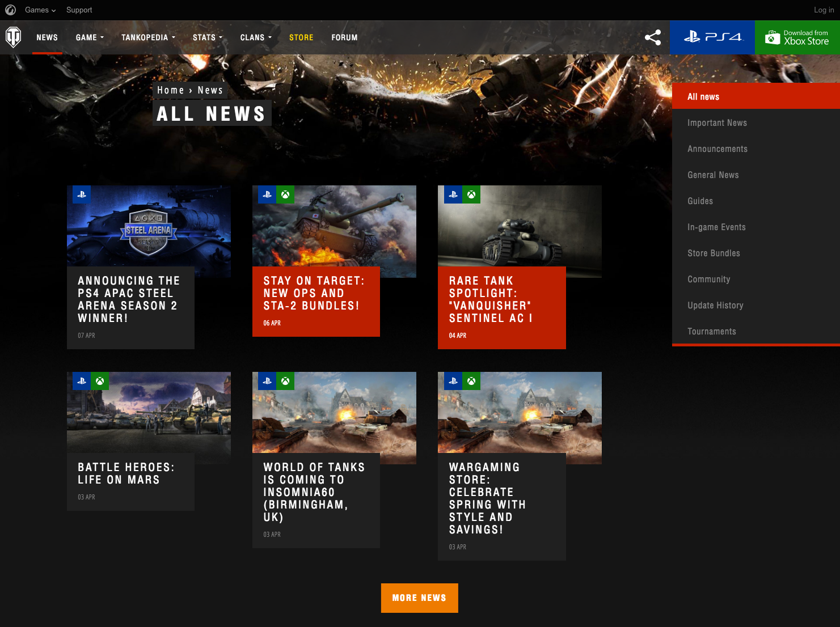
Task: Click Wargaming Store Celebrate Spring headline
Action: click(487, 498)
